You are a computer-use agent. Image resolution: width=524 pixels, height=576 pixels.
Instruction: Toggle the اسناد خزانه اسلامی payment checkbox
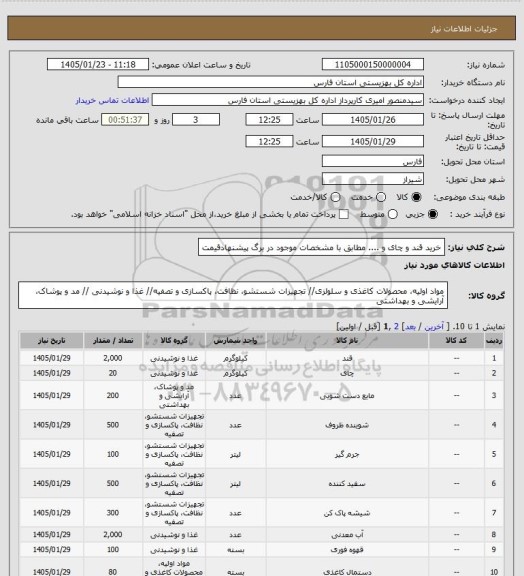click(344, 214)
